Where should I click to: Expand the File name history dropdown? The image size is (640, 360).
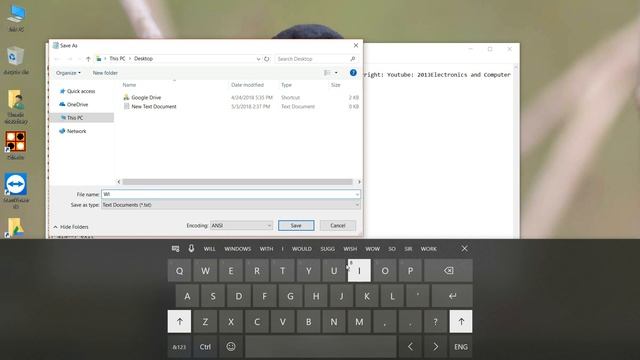357,194
